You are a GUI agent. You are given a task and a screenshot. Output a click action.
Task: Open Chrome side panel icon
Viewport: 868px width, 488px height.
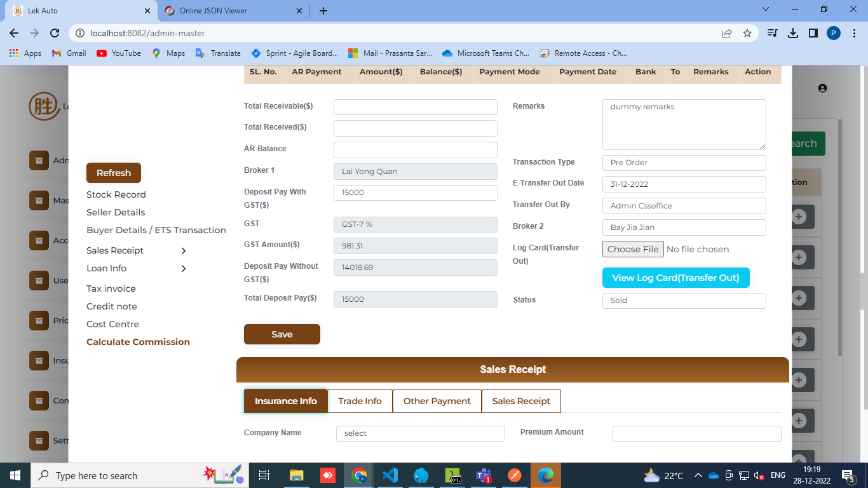pos(813,33)
